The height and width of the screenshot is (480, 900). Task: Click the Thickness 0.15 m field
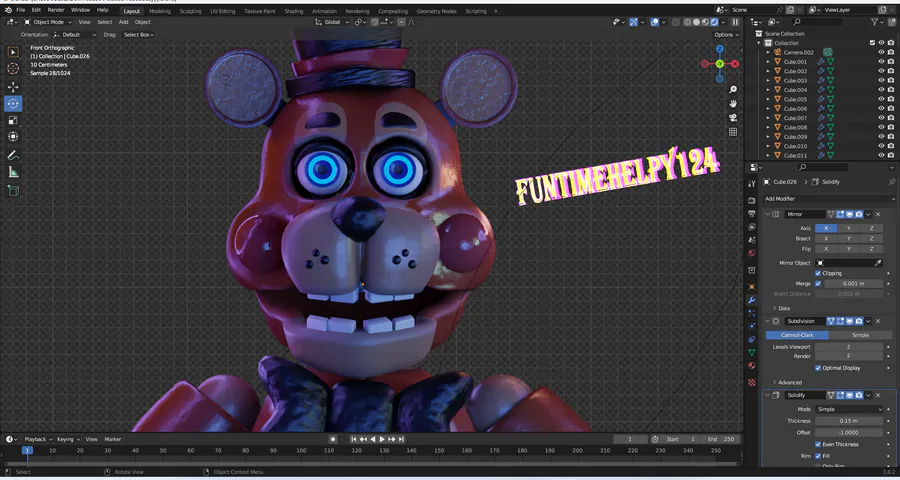click(x=849, y=421)
